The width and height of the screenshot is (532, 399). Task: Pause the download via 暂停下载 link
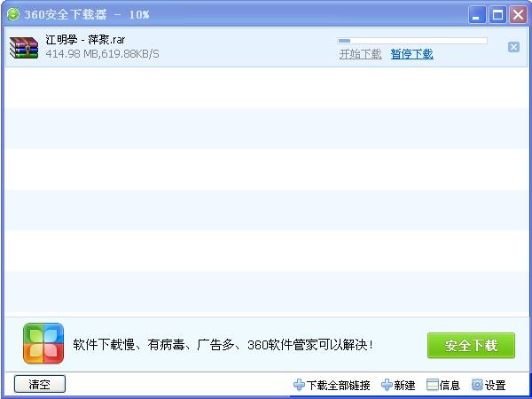pyautogui.click(x=412, y=54)
